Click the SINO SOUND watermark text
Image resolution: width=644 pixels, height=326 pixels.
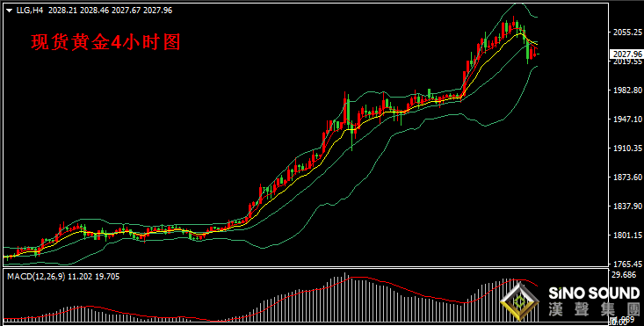click(x=594, y=293)
